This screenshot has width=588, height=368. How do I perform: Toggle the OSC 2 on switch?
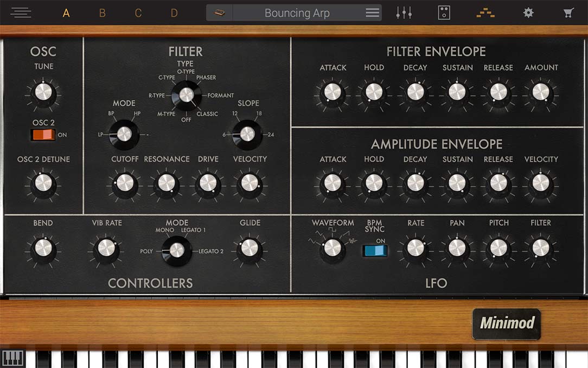(43, 135)
